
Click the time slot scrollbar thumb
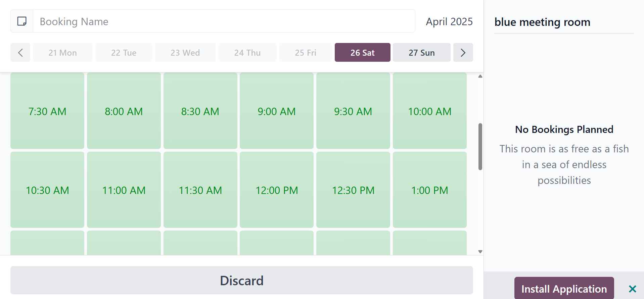click(480, 146)
